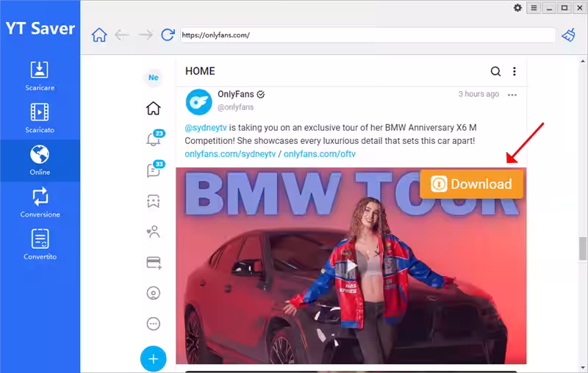Click the add new post plus button

(153, 359)
